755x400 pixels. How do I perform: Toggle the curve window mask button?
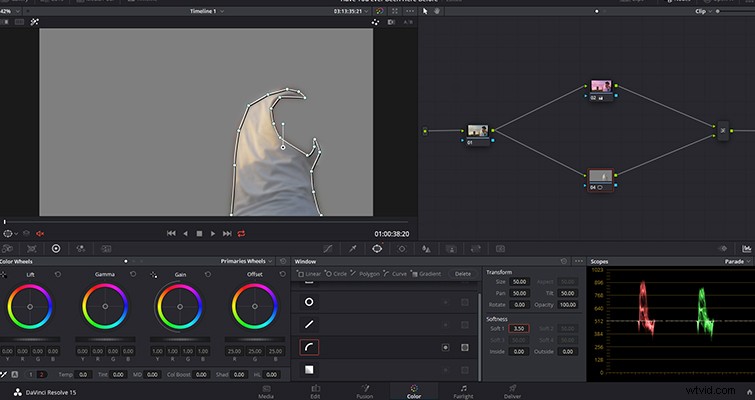tap(465, 347)
